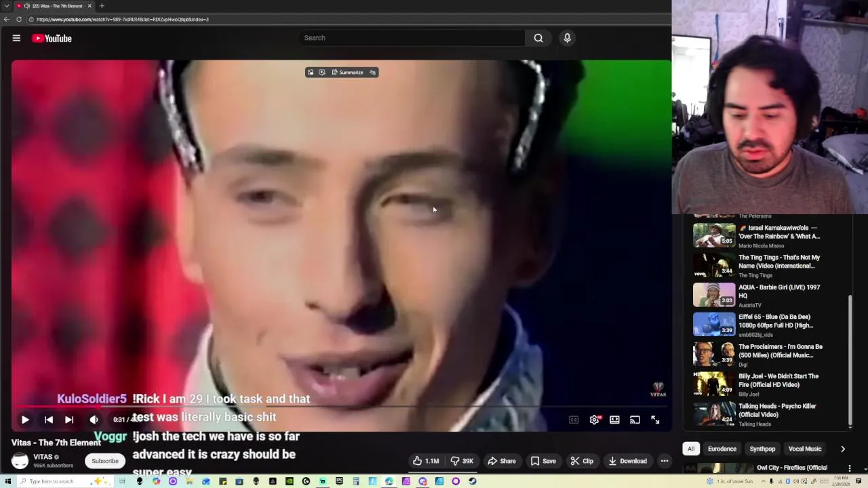Download the video
The image size is (868, 488).
(x=627, y=461)
